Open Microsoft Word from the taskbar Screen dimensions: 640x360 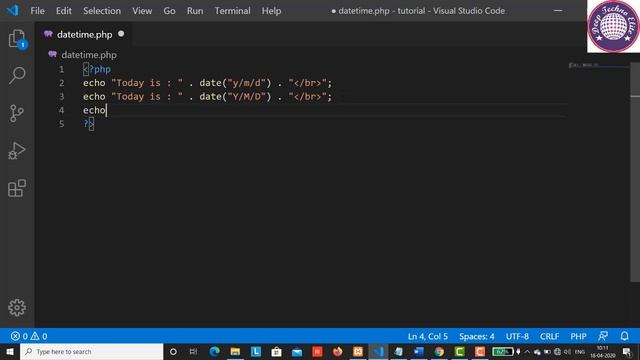[419, 351]
